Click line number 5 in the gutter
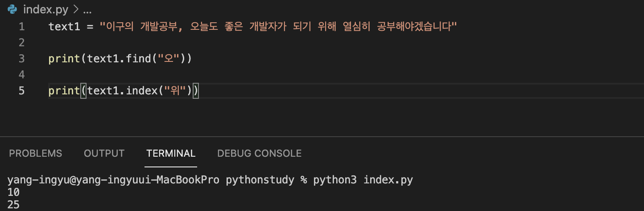 point(22,91)
